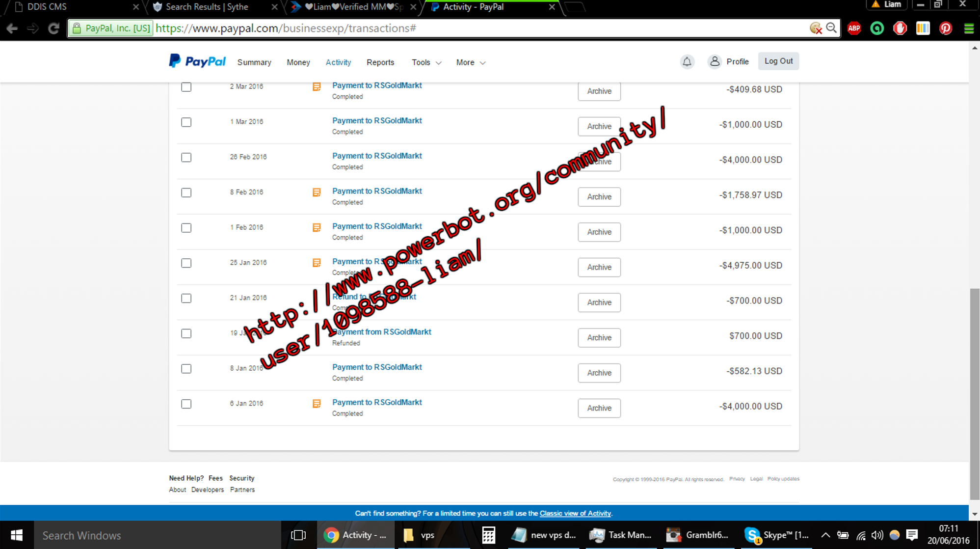Check the 25 Jan 2016 transaction checkbox
The width and height of the screenshot is (980, 549).
(x=186, y=264)
